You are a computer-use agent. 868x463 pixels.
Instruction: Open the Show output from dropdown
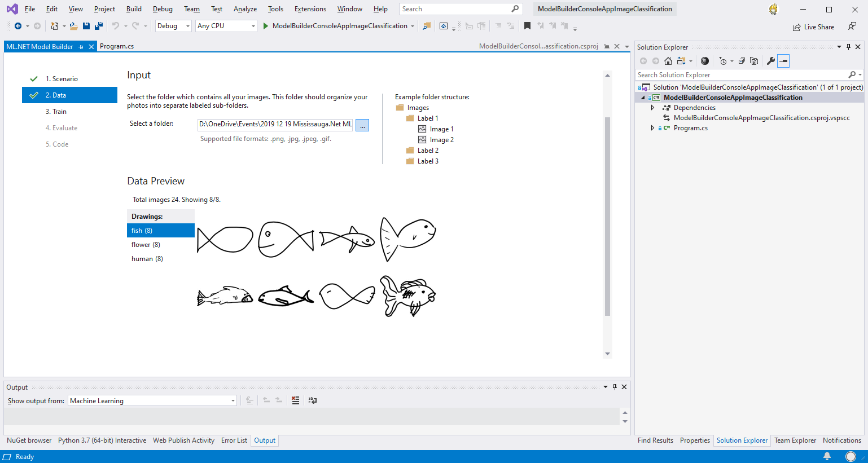coord(152,400)
